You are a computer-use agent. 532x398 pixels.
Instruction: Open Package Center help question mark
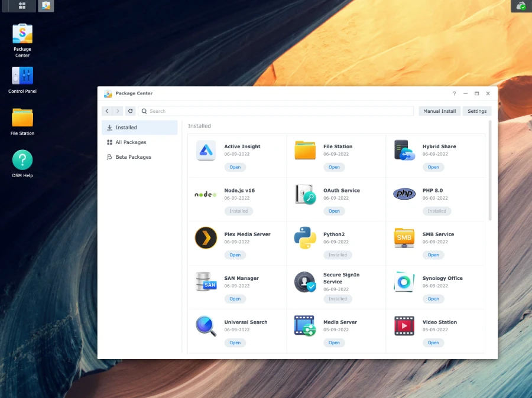pos(455,93)
